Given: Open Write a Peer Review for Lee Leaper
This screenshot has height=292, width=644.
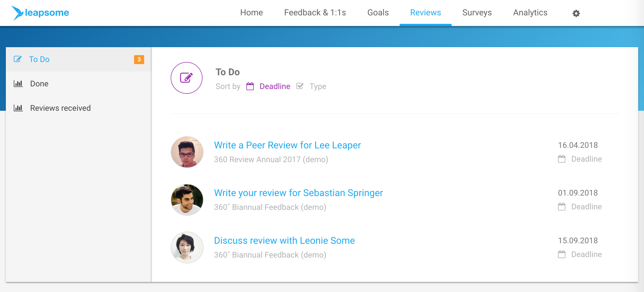Looking at the screenshot, I should [x=287, y=145].
